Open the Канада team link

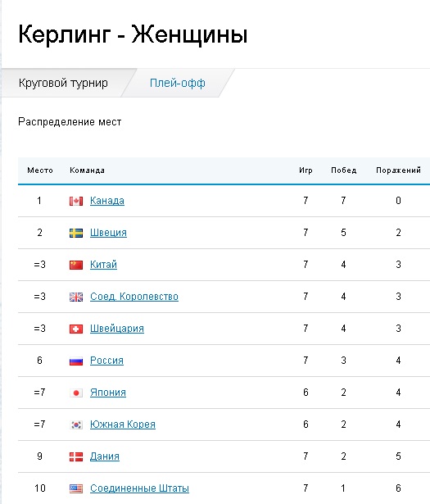(x=107, y=201)
